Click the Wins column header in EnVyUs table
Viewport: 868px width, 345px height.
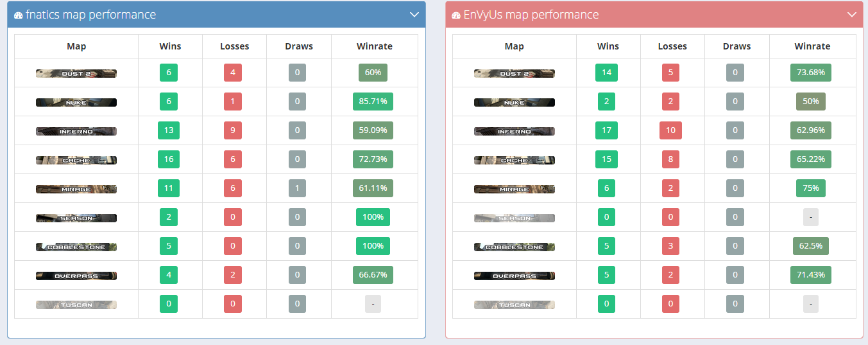point(608,46)
